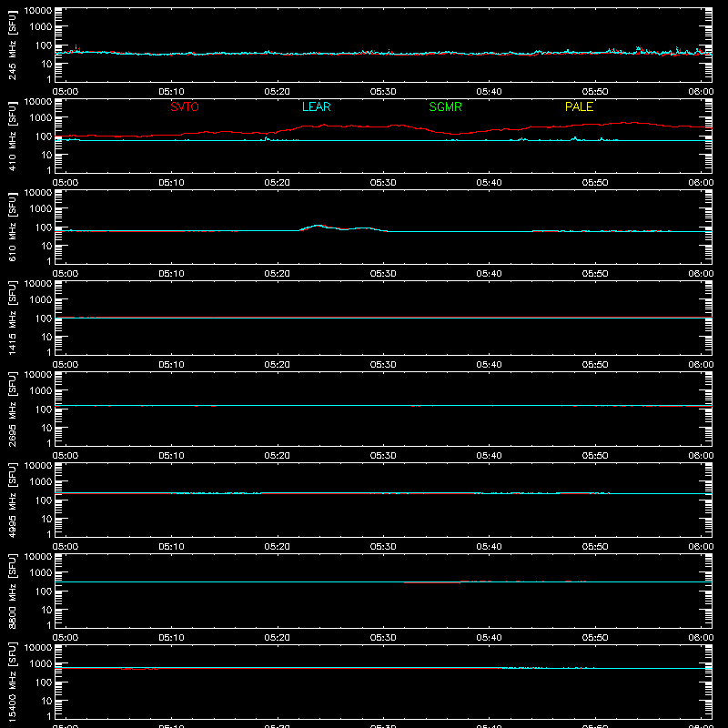
Task: Click the red SVTO legend label
Action: pyautogui.click(x=185, y=106)
